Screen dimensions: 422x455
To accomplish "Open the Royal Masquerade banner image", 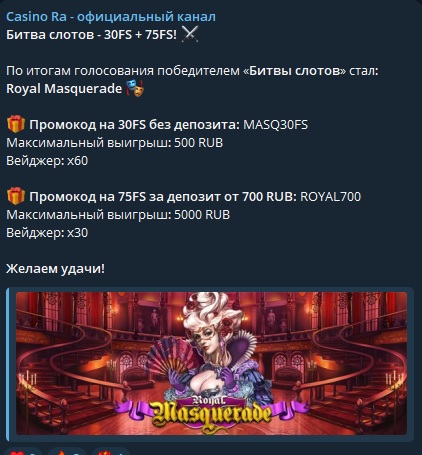I will [211, 363].
